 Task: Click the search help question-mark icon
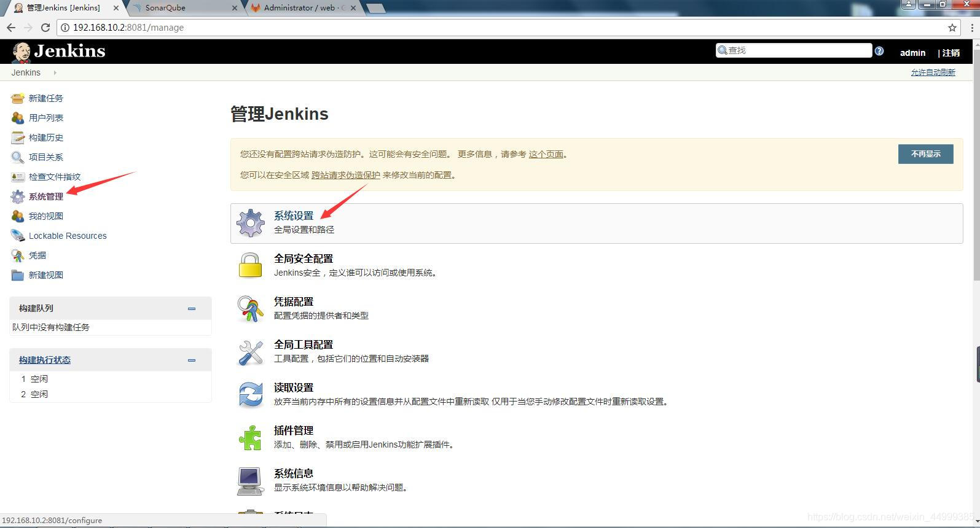click(879, 51)
